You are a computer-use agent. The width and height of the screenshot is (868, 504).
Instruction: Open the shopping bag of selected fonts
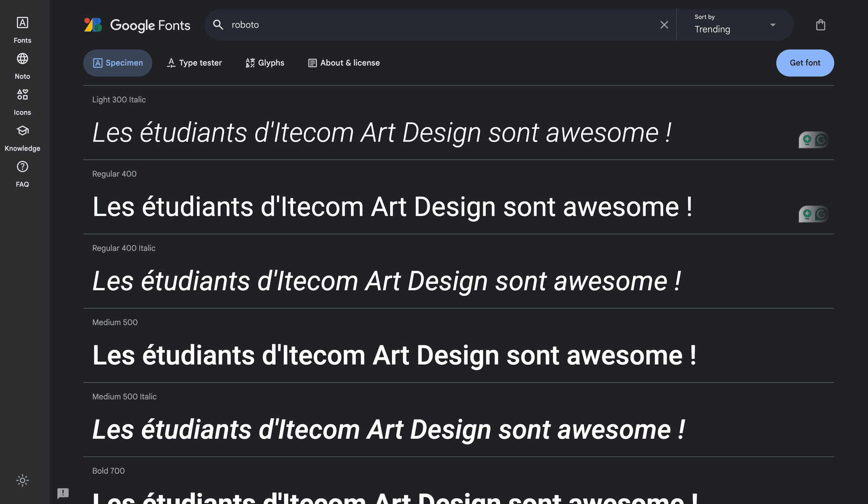[820, 25]
